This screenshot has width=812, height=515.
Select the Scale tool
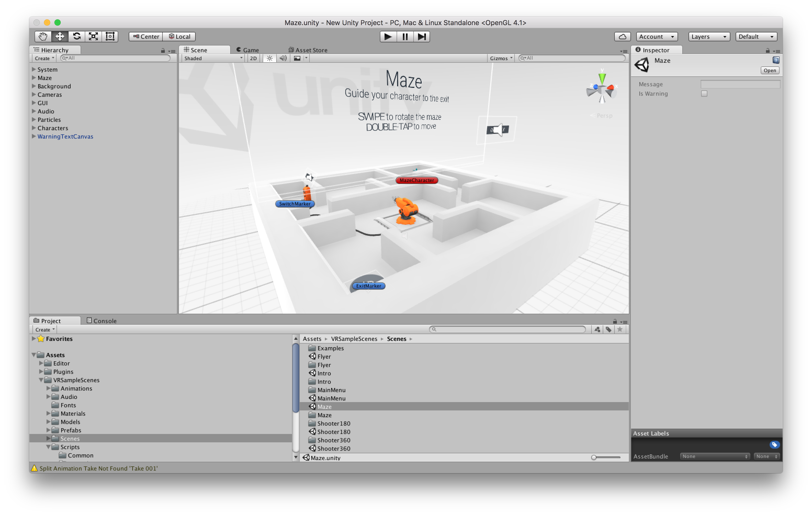pyautogui.click(x=93, y=36)
